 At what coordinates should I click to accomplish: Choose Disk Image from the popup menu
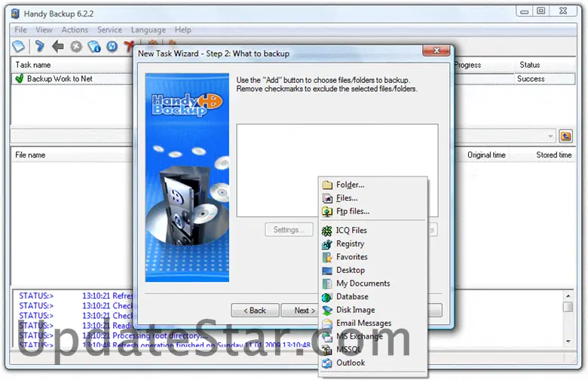(x=373, y=310)
